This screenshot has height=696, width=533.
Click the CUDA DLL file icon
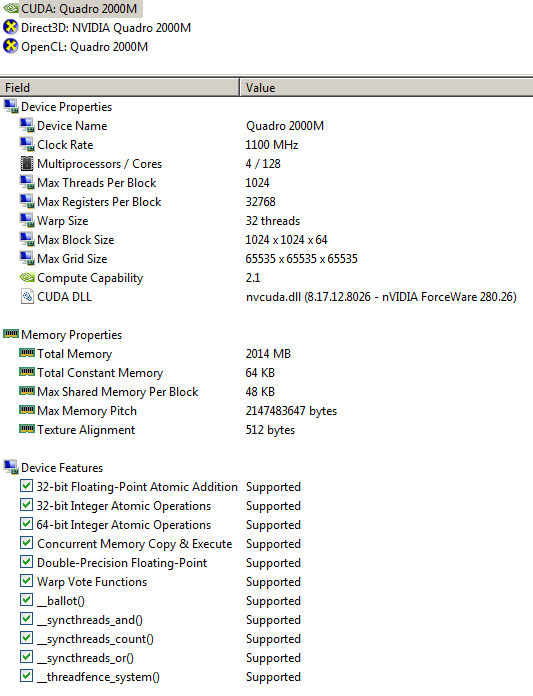click(27, 297)
